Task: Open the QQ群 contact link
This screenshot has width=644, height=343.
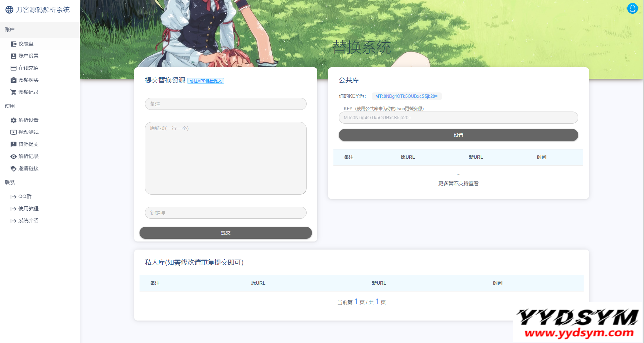Action: pos(40,197)
